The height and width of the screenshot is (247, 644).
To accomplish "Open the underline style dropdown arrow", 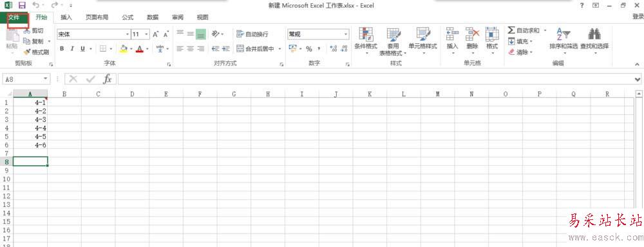I will (x=91, y=49).
